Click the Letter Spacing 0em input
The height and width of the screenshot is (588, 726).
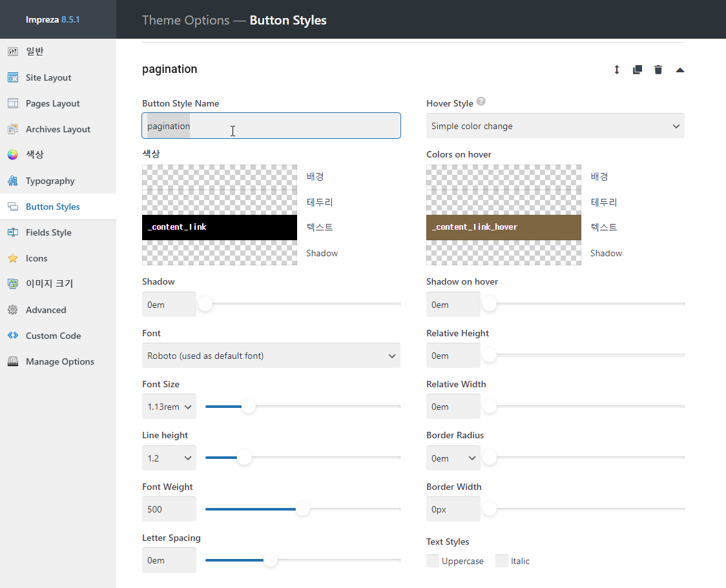169,560
